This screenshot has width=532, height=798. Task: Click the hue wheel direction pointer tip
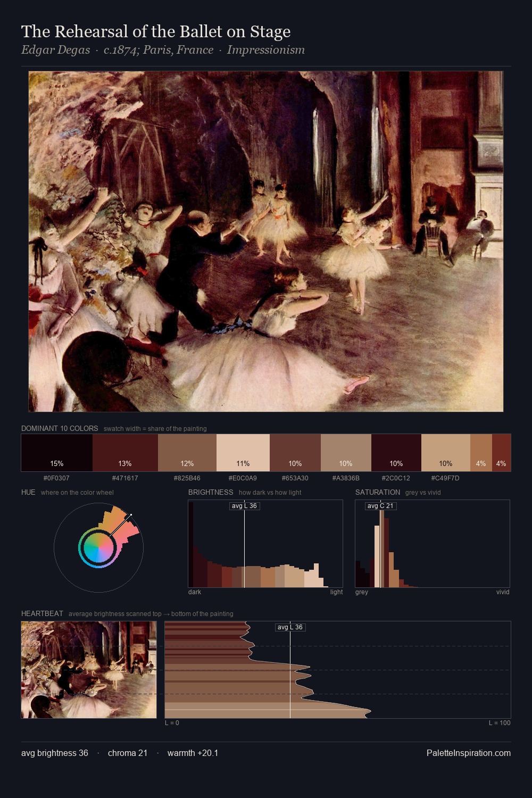pos(130,515)
